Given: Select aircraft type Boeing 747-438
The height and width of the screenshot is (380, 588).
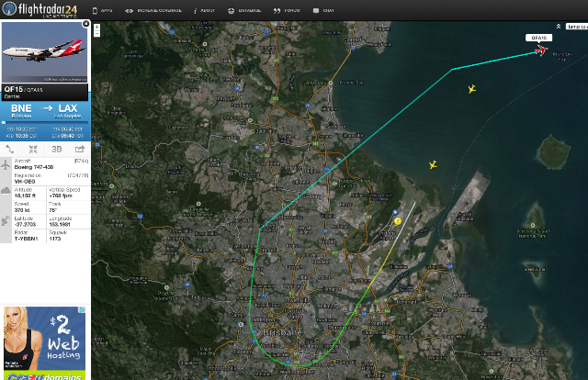Looking at the screenshot, I should 34,167.
